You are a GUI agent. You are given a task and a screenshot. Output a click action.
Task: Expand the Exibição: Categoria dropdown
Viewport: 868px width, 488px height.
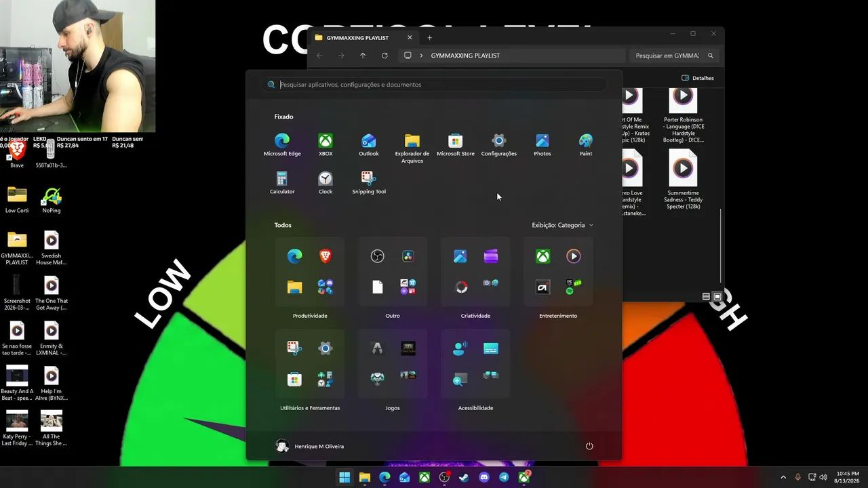click(x=563, y=225)
